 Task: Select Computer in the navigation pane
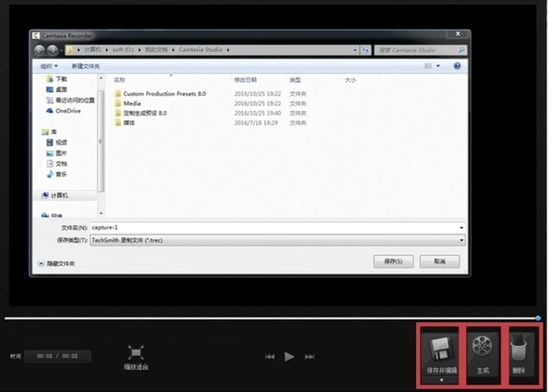[x=55, y=195]
